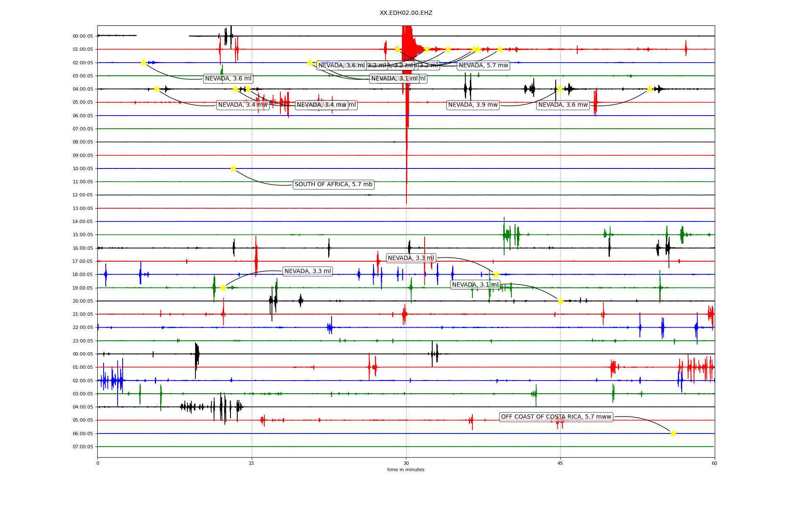The width and height of the screenshot is (812, 508).
Task: Click the rightmost star on first 04:00:05 trace
Action: (x=650, y=89)
